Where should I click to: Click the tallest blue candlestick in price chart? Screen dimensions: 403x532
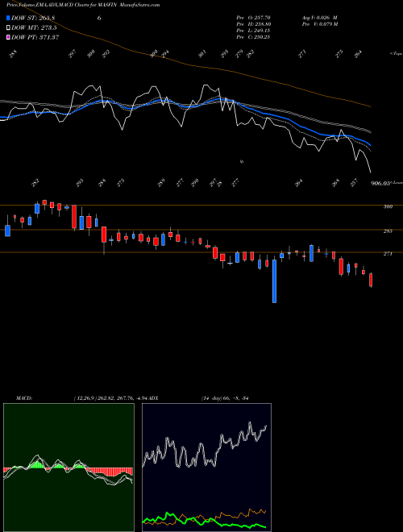point(274,281)
